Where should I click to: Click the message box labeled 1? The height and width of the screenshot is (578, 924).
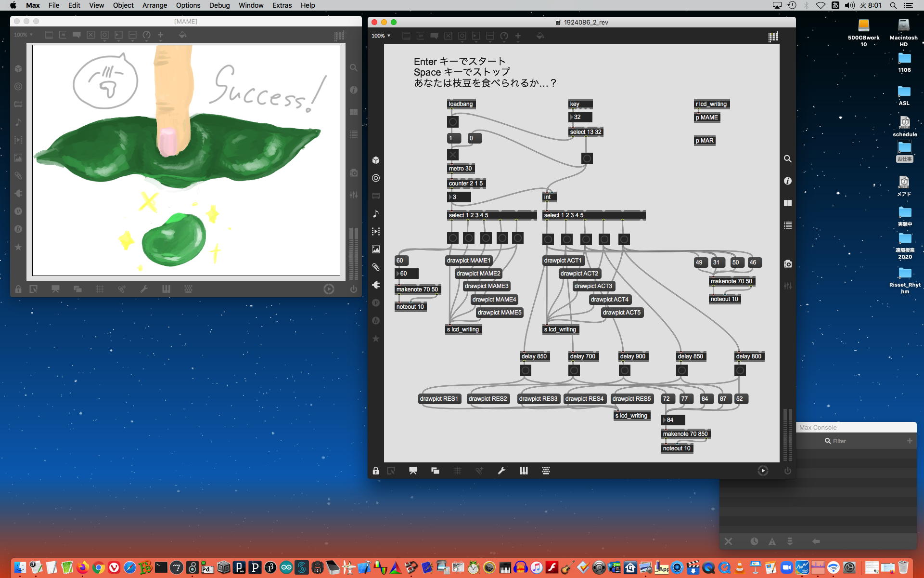(x=454, y=138)
